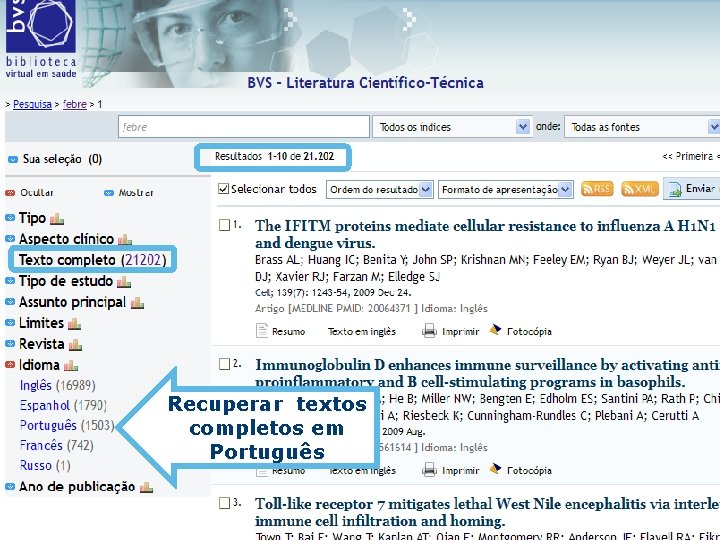Click the printer icon for result 2
This screenshot has width=720, height=540.
(x=429, y=470)
